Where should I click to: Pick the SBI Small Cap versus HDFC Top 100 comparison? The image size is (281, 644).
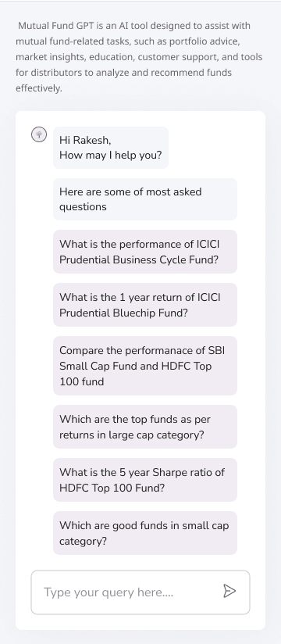pyautogui.click(x=145, y=366)
